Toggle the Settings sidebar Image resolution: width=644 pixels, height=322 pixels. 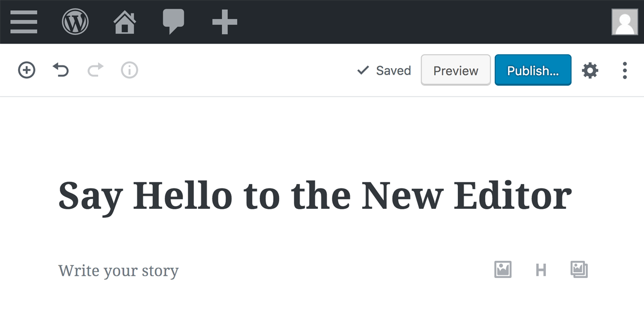590,70
